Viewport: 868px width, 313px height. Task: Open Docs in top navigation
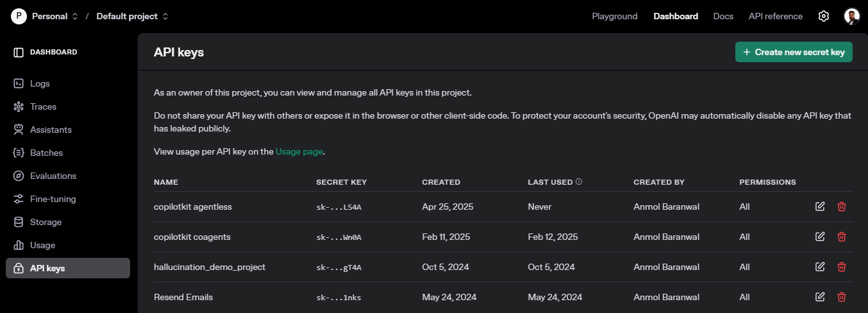point(723,16)
